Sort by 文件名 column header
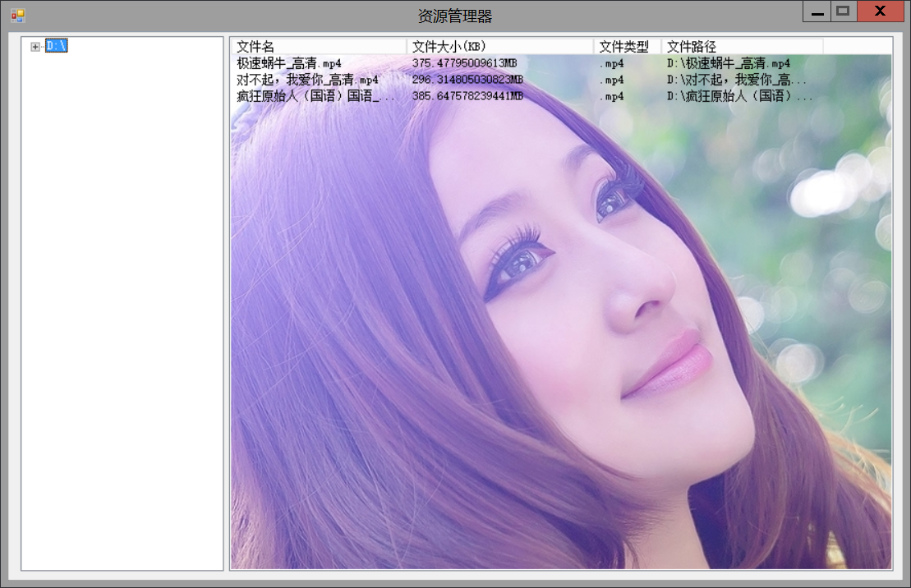Screen dimensions: 911x588 click(319, 47)
